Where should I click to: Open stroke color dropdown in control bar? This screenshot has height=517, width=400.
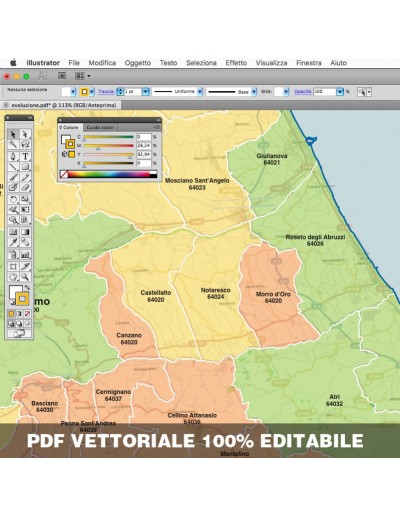[92, 92]
